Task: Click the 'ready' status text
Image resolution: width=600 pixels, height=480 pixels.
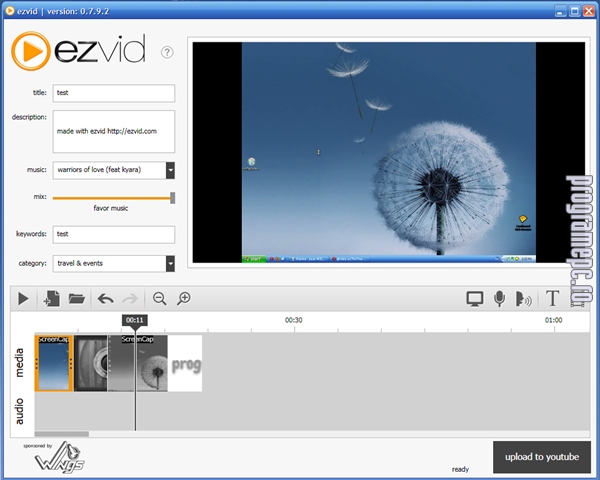Action: (x=460, y=469)
